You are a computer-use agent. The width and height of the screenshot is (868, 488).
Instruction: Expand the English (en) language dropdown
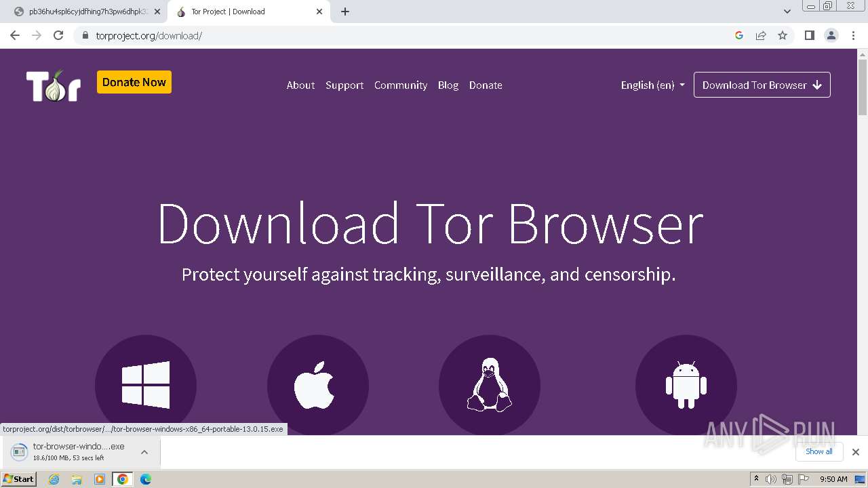[x=653, y=85]
